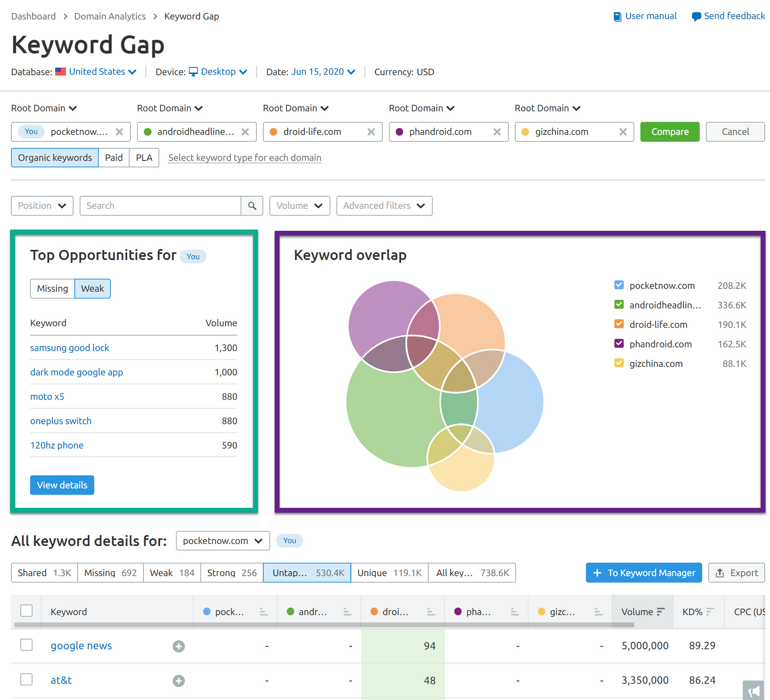Click the megaphone announcement icon
Viewport: 770px width, 700px height.
coord(754,690)
